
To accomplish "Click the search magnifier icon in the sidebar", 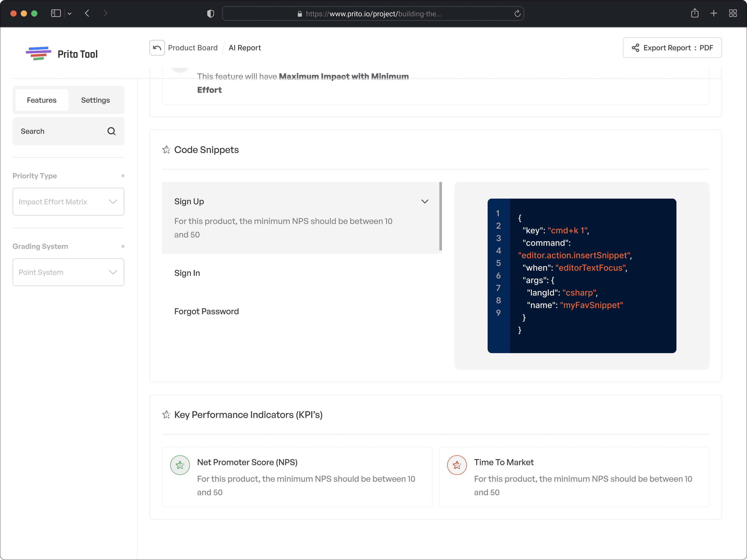I will 112,131.
